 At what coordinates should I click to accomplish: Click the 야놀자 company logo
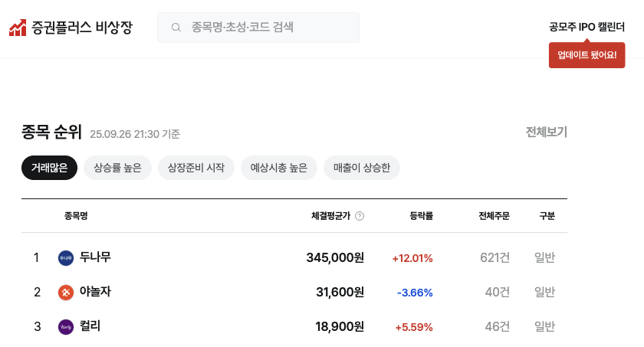pyautogui.click(x=66, y=292)
